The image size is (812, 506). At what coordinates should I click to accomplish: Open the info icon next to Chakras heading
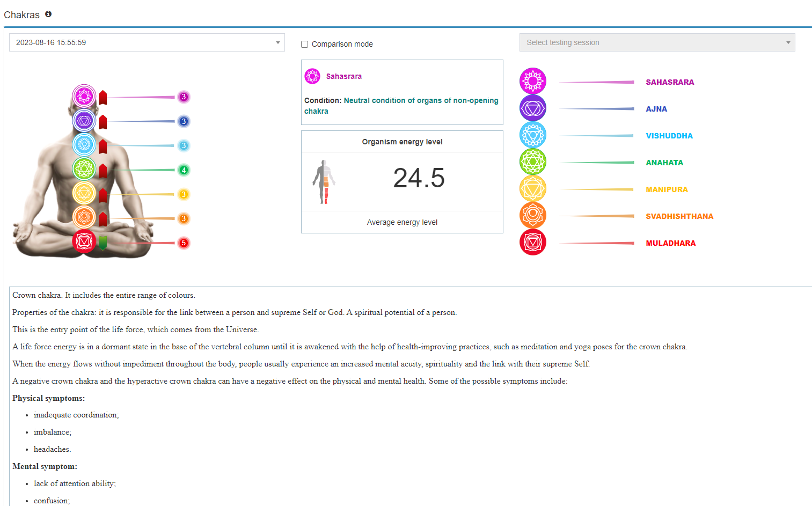tap(48, 14)
